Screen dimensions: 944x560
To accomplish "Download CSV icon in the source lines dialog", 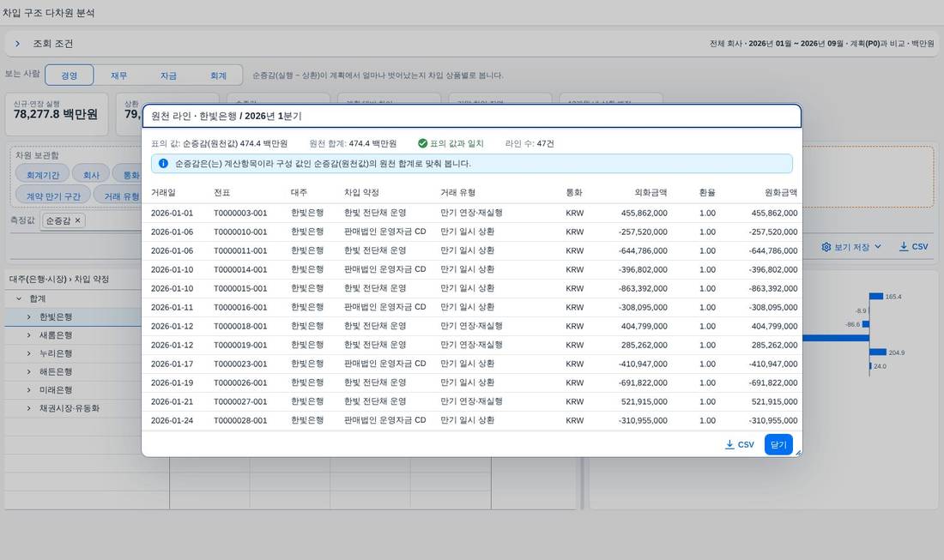I will point(729,444).
